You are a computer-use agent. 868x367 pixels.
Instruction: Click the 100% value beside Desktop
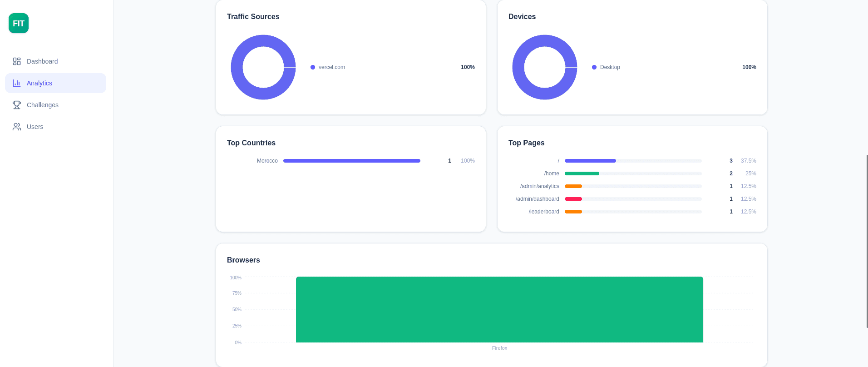pos(749,67)
